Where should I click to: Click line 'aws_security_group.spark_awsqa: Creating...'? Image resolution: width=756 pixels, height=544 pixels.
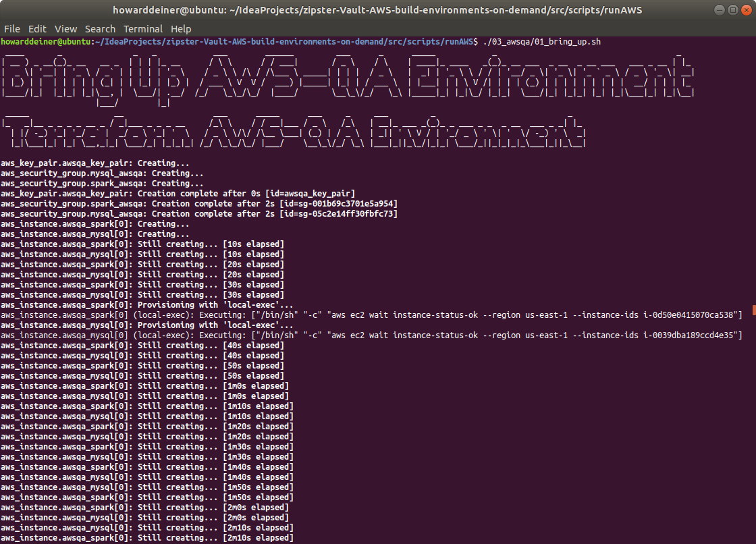tap(102, 184)
